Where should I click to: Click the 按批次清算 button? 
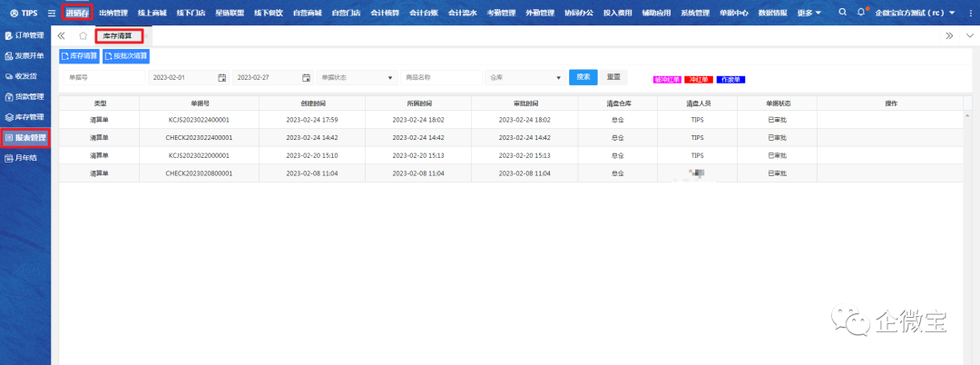coord(126,56)
